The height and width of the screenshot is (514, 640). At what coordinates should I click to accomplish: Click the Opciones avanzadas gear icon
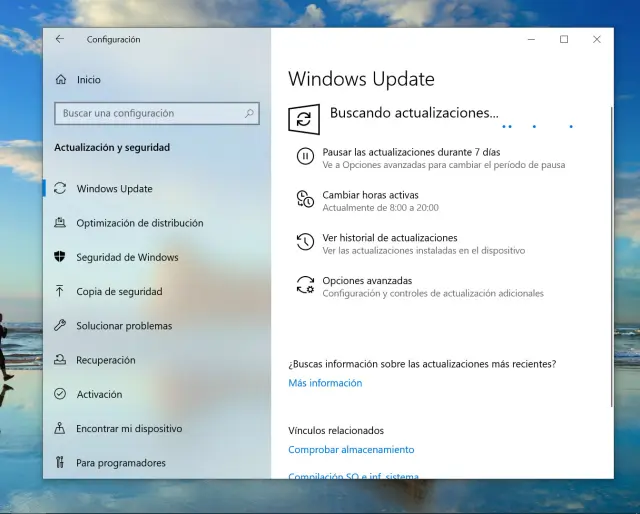(305, 286)
